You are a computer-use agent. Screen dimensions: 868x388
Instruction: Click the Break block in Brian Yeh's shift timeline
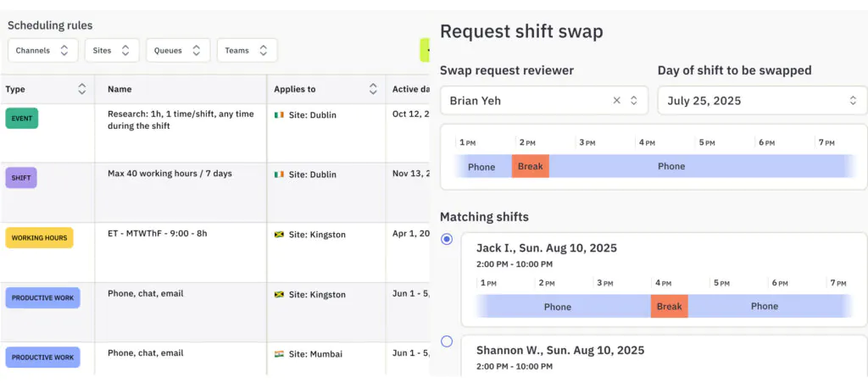(x=531, y=166)
